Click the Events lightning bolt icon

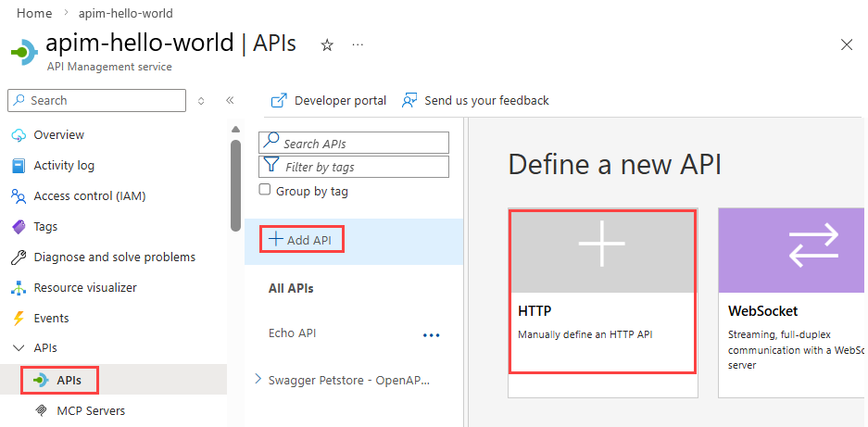click(19, 319)
